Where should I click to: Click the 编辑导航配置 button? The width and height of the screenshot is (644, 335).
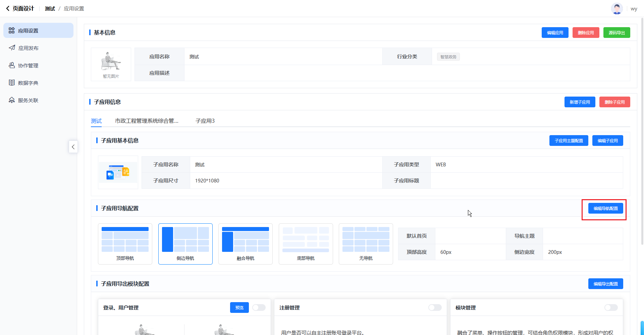605,209
